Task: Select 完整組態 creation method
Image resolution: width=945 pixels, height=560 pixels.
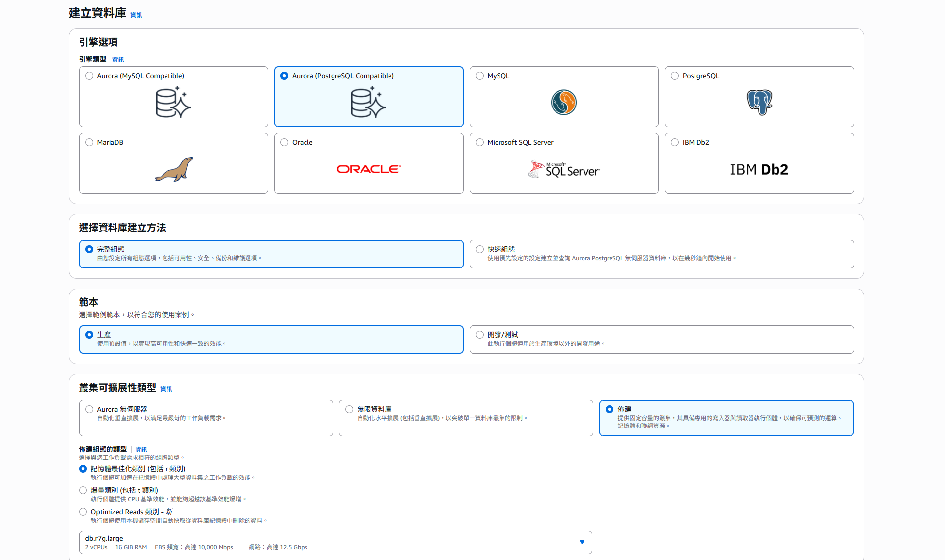Action: point(271,254)
